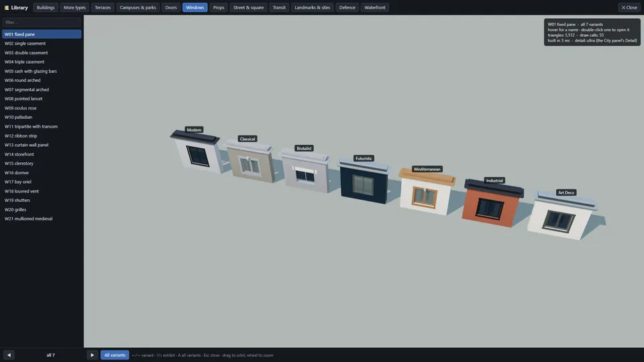
Task: Click the previous exhibit arrow icon
Action: point(9,355)
